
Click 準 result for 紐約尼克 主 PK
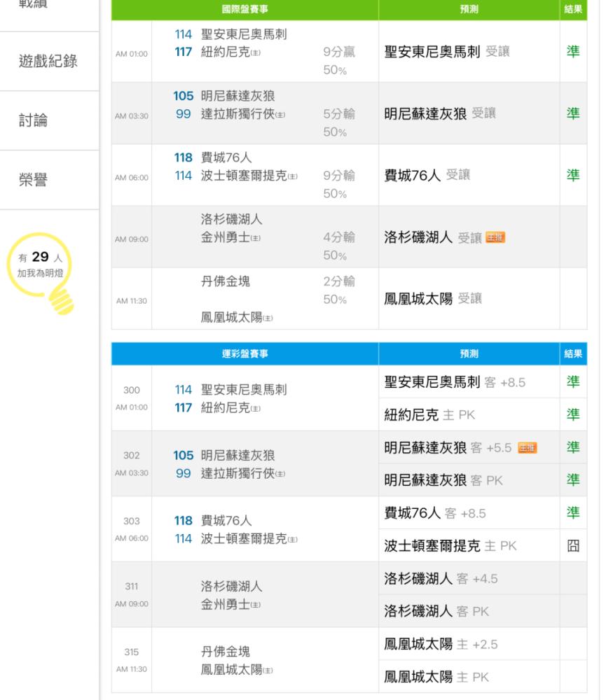(x=573, y=414)
